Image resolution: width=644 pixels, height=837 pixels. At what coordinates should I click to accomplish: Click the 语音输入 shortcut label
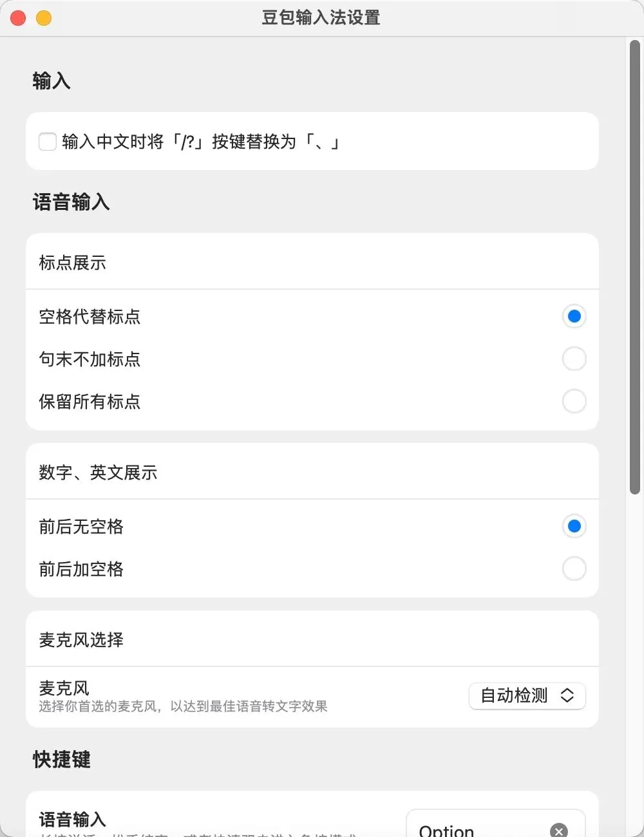(72, 819)
